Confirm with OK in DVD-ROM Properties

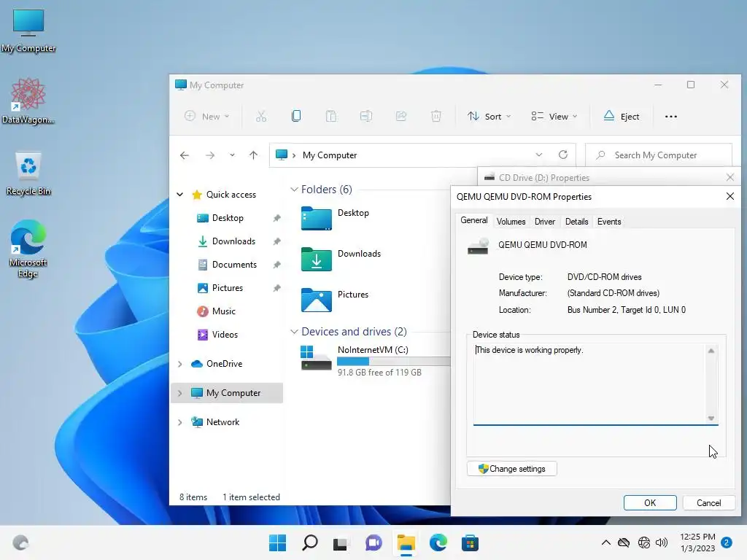(x=650, y=503)
